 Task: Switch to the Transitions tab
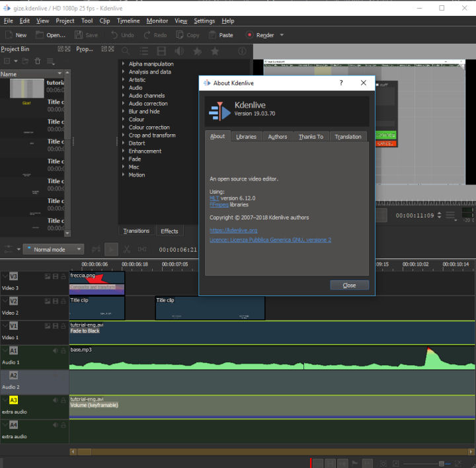point(136,231)
